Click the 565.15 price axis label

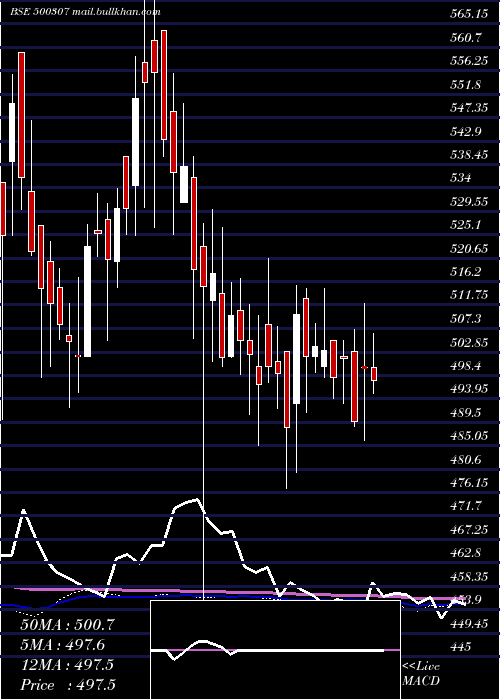[x=468, y=14]
